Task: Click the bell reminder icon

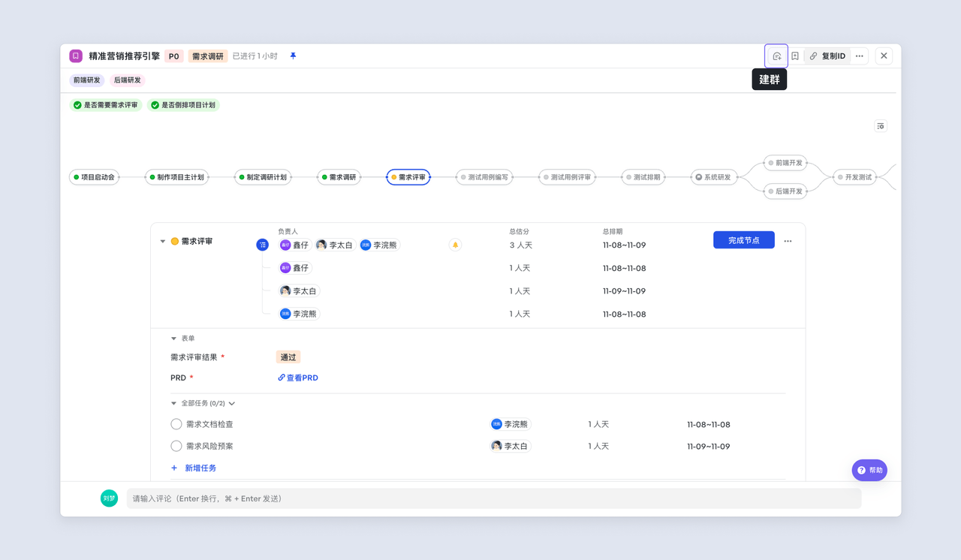Action: pos(455,245)
